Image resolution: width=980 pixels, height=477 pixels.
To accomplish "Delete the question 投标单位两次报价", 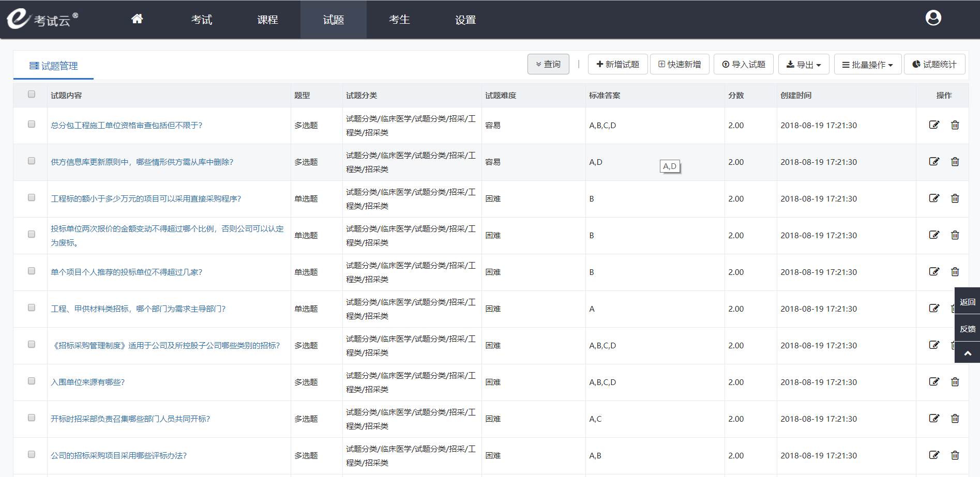I will pyautogui.click(x=955, y=235).
